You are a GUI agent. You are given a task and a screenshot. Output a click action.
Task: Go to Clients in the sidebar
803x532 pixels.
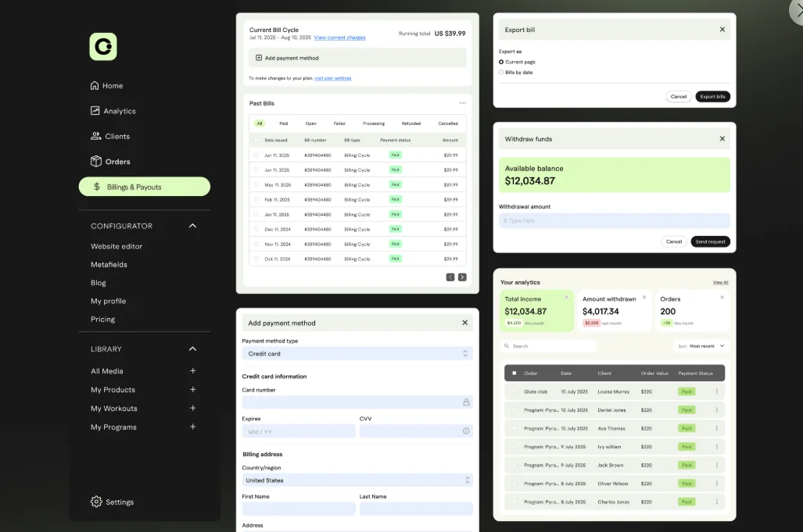point(110,136)
